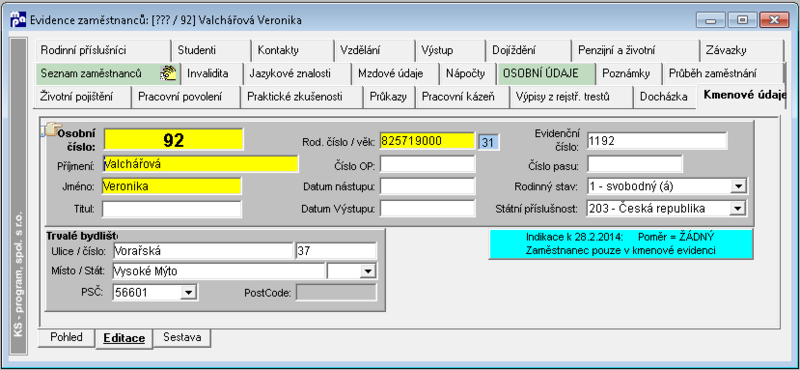Open Penzijní a životní tab
Viewport: 800px width, 370px height.
pos(635,51)
